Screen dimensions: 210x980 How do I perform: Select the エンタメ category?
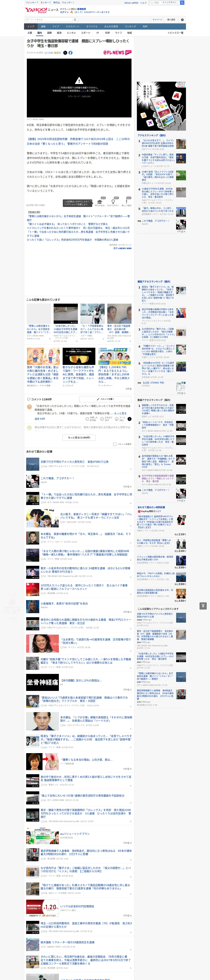[x=71, y=33]
